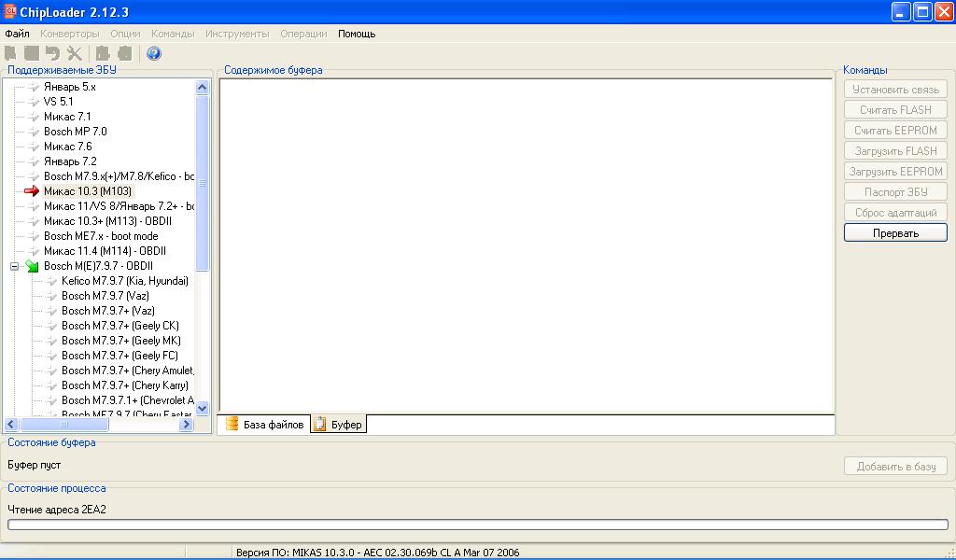Viewport: 956px width, 560px height.
Task: Select Bosch M7.9.7+ (Chery Karry) entry
Action: pyautogui.click(x=125, y=385)
